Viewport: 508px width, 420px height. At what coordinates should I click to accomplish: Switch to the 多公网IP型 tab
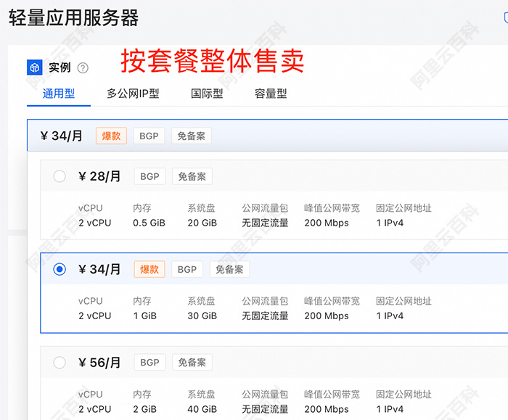(x=133, y=94)
